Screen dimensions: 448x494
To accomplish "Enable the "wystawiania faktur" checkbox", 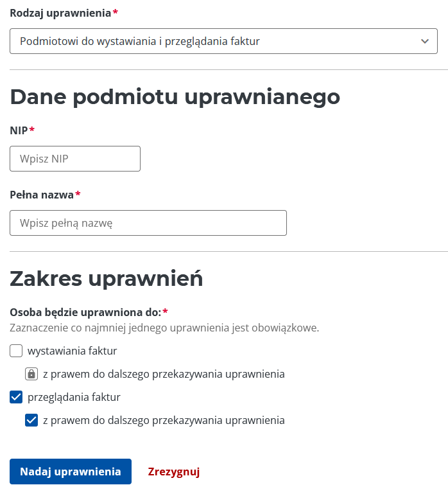I will point(17,351).
